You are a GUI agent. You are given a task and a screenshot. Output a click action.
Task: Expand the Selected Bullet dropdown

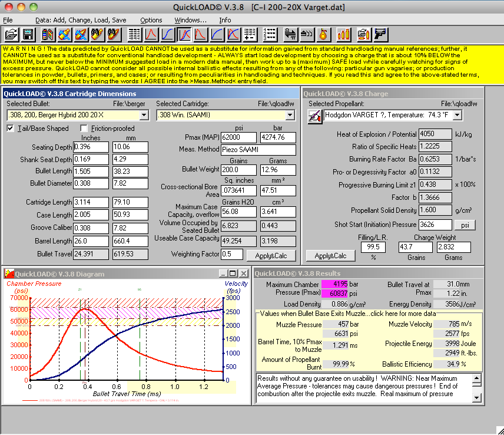point(144,115)
